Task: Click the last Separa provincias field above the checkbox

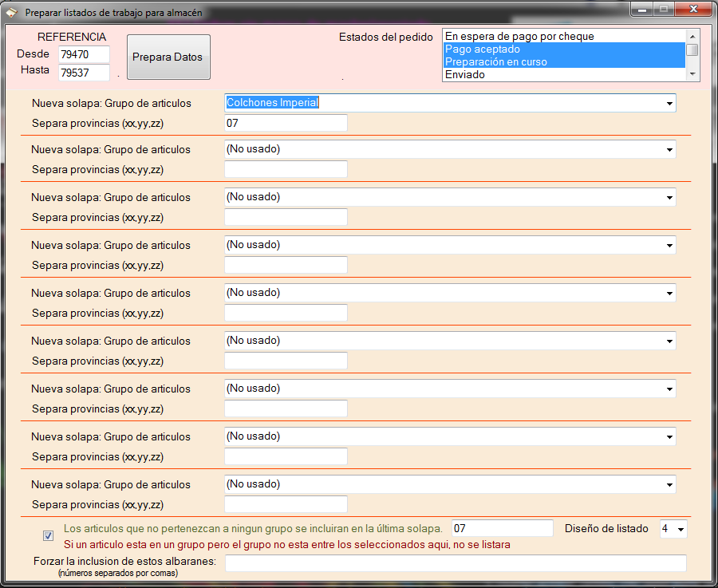Action: click(286, 505)
